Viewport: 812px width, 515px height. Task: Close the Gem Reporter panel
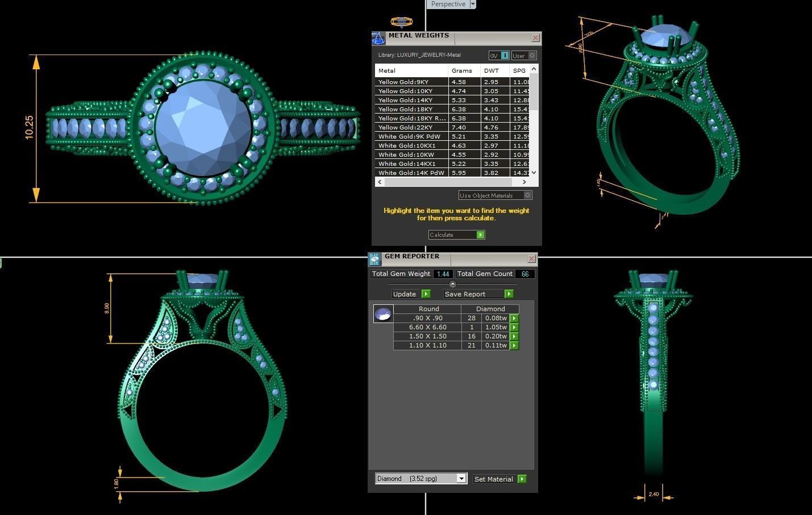tap(531, 258)
